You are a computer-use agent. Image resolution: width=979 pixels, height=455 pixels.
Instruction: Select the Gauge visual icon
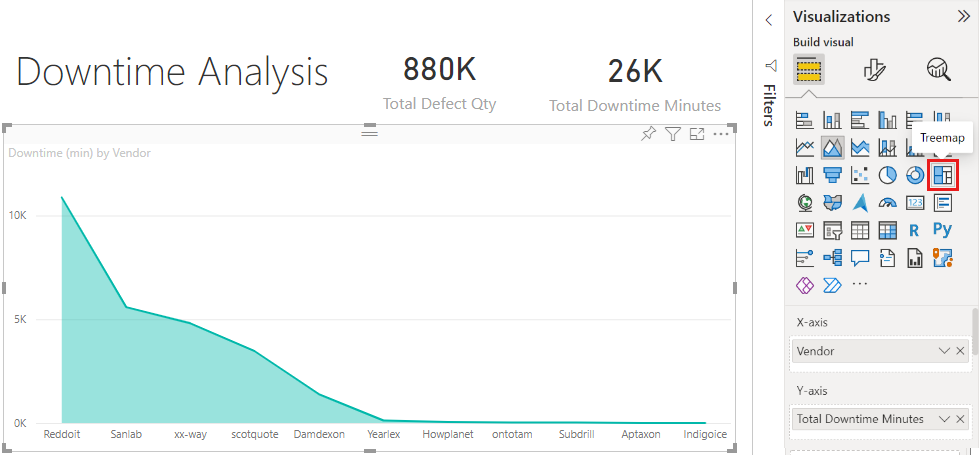[887, 203]
